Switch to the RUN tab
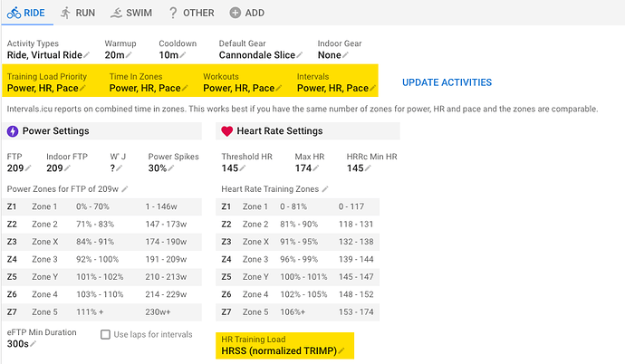Screen dimensions: 625x364 click(78, 13)
